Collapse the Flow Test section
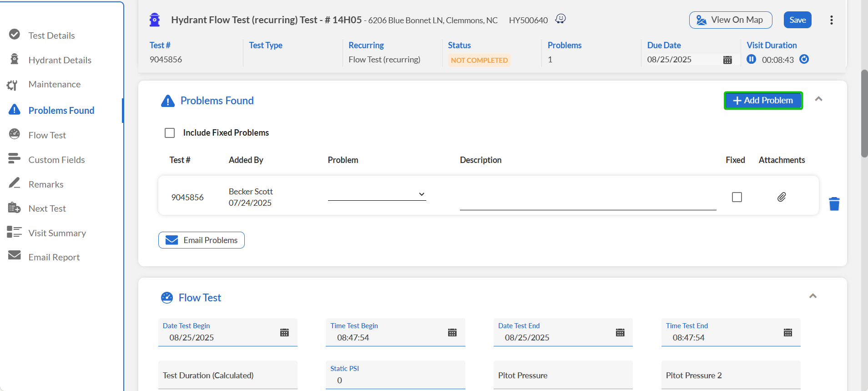The image size is (868, 391). (x=813, y=296)
